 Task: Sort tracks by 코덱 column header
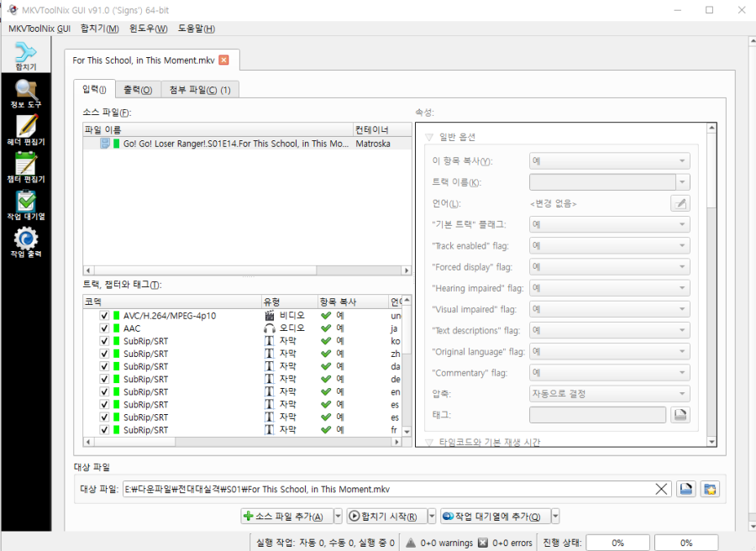click(x=172, y=302)
